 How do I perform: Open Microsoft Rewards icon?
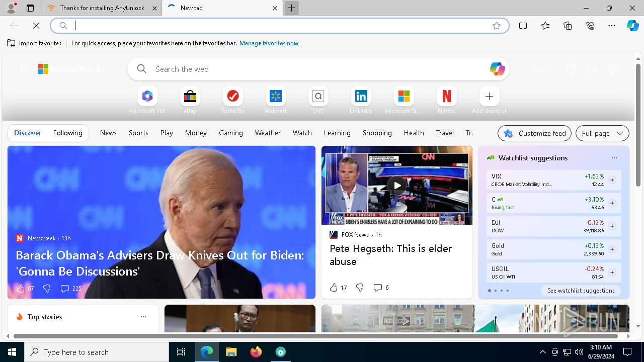571,69
